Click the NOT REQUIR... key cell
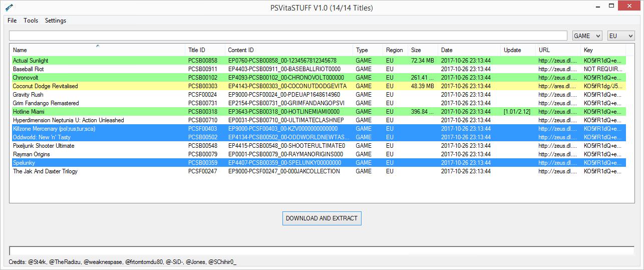 click(603, 69)
